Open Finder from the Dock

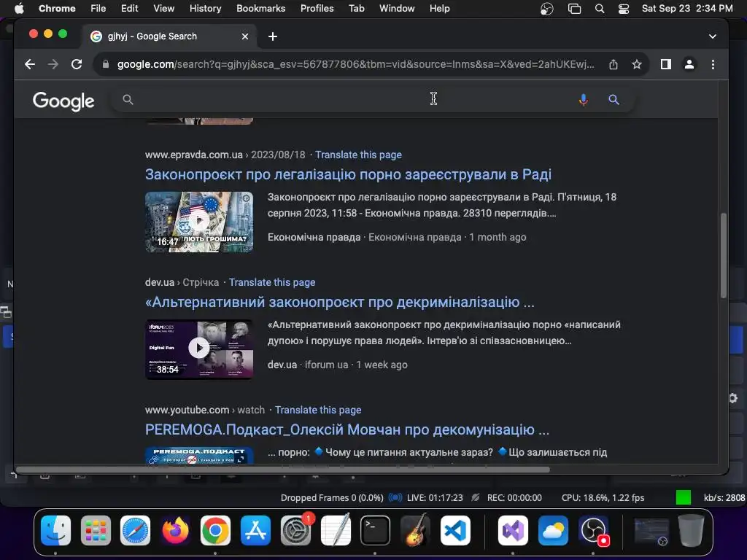(x=55, y=530)
